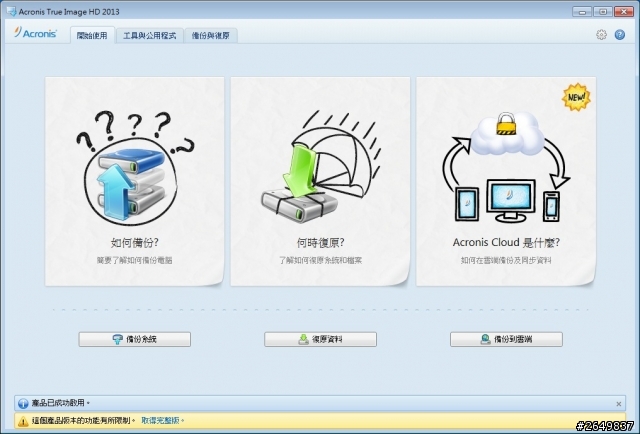
Task: Click the 了解如何復原系統和檔案 description
Action: (320, 260)
